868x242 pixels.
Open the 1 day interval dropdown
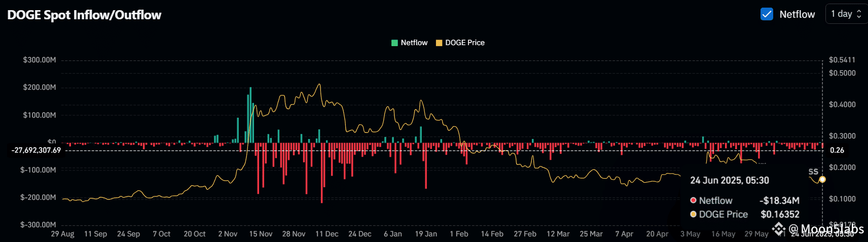coord(846,14)
